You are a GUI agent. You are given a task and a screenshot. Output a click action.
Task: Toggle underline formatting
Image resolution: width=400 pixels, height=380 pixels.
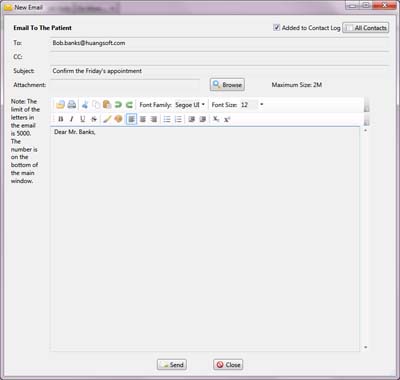[83, 119]
